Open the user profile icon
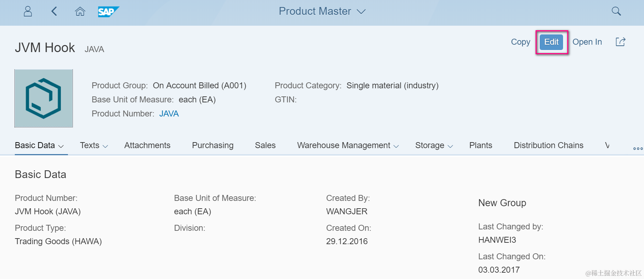This screenshot has width=644, height=279. pos(28,12)
